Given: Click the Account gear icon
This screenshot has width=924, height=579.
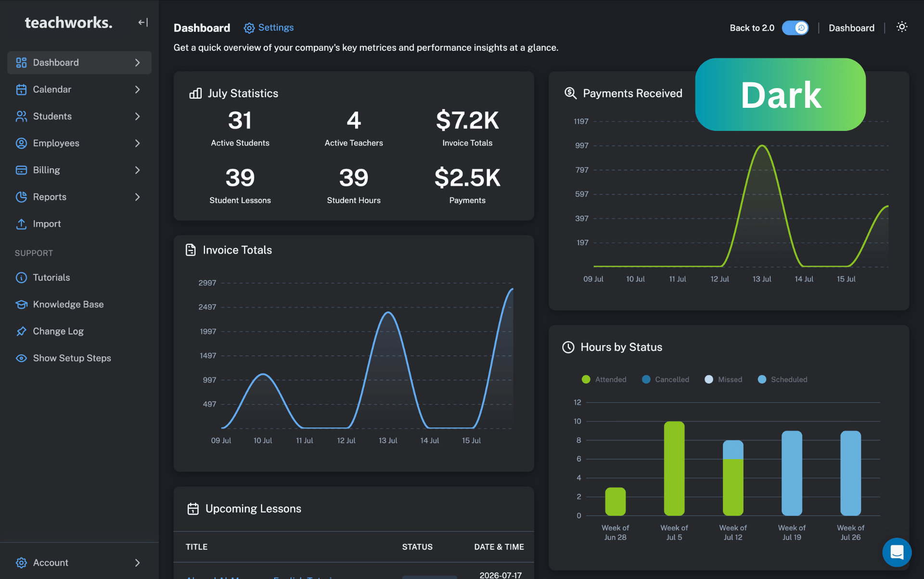Looking at the screenshot, I should click(x=21, y=563).
